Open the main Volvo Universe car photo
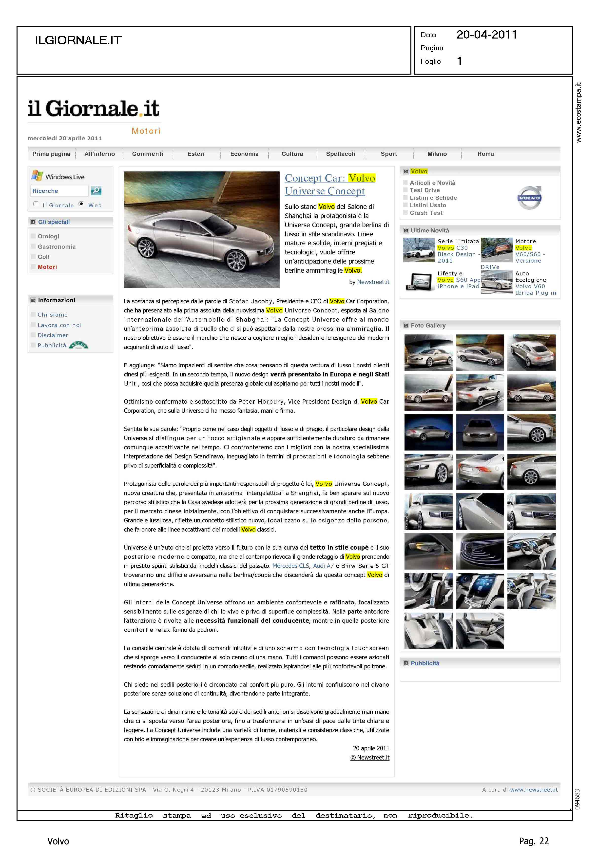This screenshot has height=865, width=616. point(201,230)
